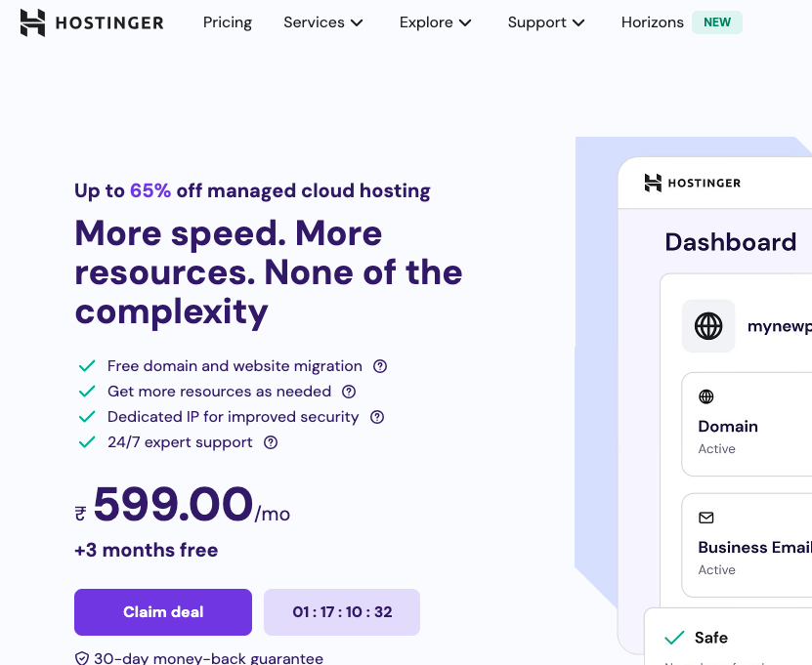Click the Hostinger logo in the navbar
Viewport: 812px width, 665px height.
92,21
